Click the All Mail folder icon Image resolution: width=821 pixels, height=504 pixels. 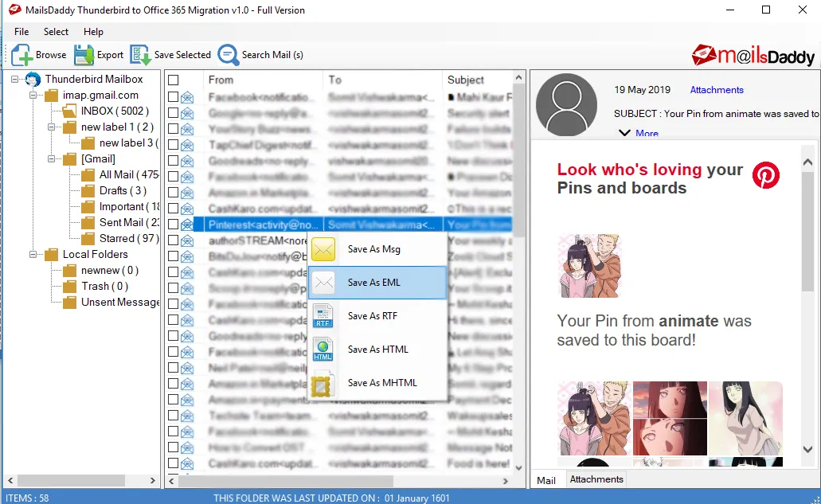click(88, 175)
